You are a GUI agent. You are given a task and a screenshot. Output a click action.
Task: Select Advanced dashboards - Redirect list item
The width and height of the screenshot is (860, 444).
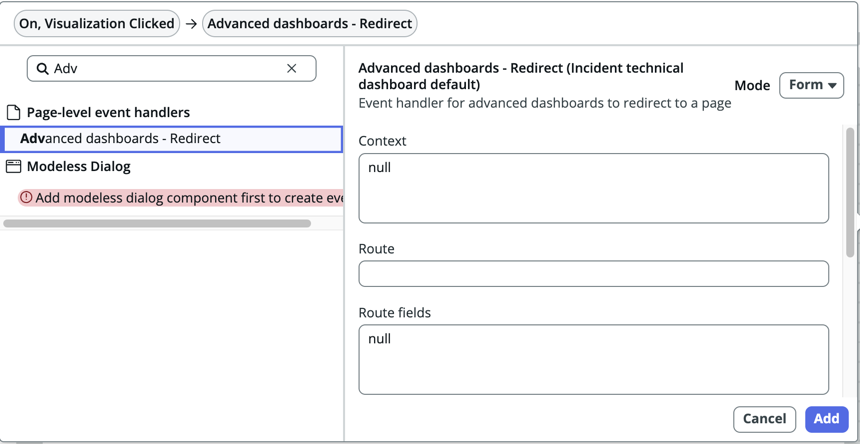(172, 139)
